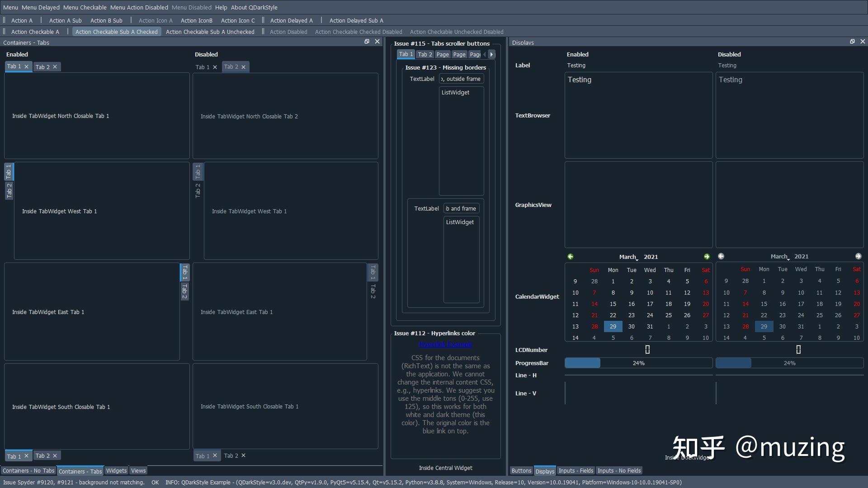
Task: Toggle Action Checkable Sub A Checked
Action: coord(117,32)
